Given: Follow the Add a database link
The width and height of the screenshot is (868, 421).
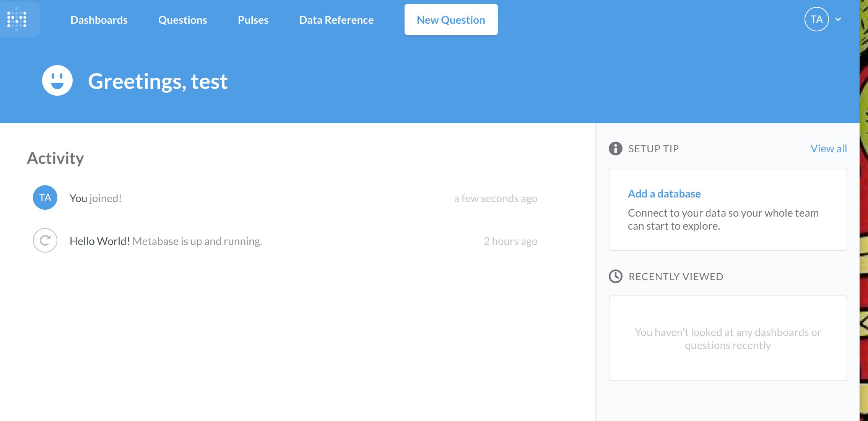Looking at the screenshot, I should pos(664,194).
